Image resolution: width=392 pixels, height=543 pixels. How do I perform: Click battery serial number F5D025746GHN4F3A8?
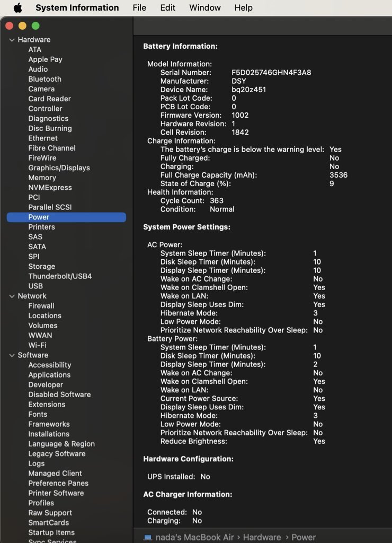pyautogui.click(x=271, y=73)
